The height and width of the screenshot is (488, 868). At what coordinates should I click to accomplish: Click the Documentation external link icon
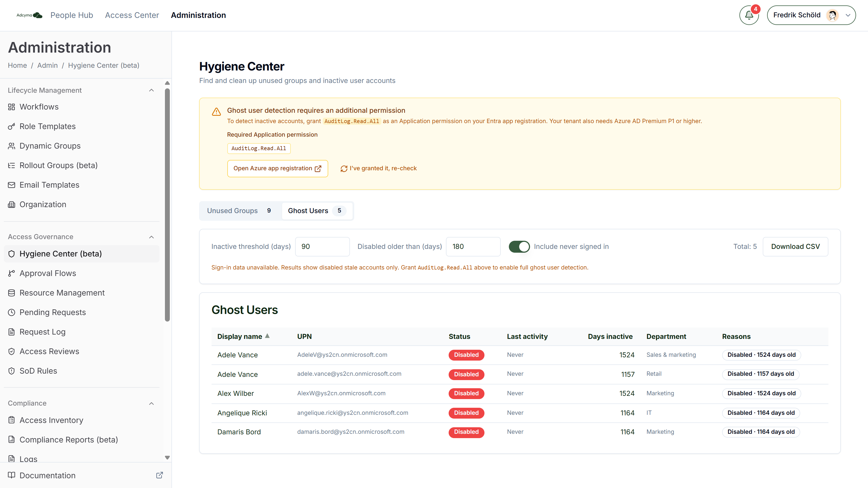point(159,475)
